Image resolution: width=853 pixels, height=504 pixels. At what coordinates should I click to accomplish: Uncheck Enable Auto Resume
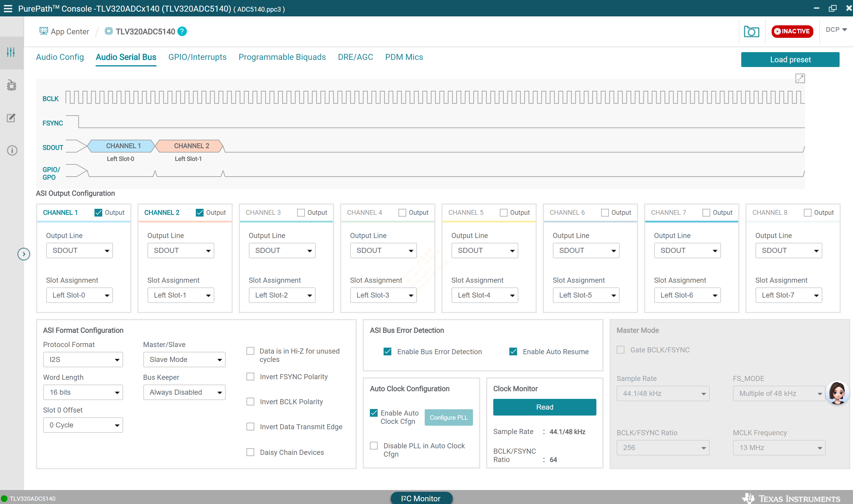pos(513,351)
